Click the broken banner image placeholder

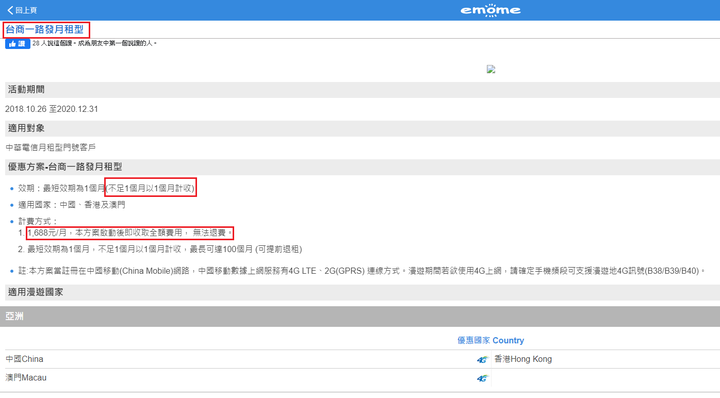pos(491,69)
